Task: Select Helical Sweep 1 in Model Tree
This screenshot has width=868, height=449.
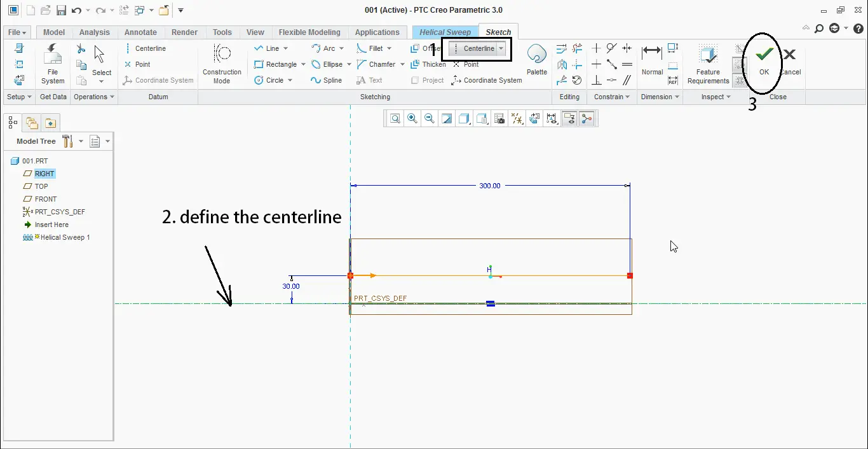Action: pyautogui.click(x=65, y=237)
